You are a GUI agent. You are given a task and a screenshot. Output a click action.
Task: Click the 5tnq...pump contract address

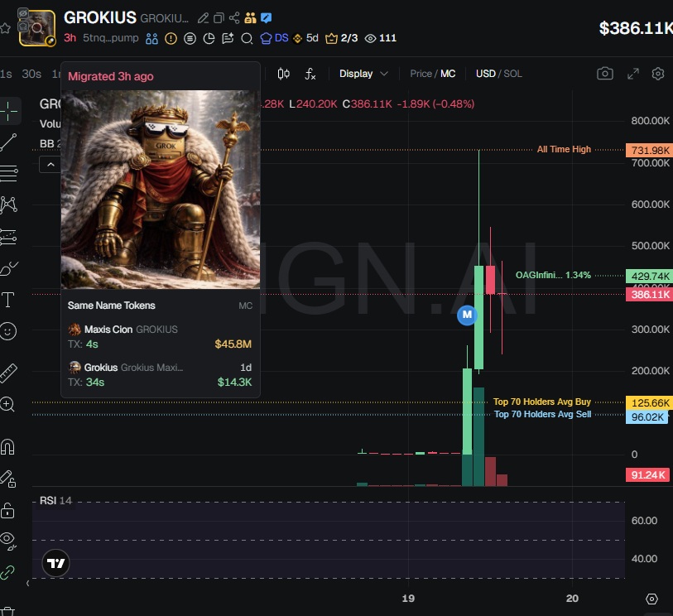(x=111, y=38)
